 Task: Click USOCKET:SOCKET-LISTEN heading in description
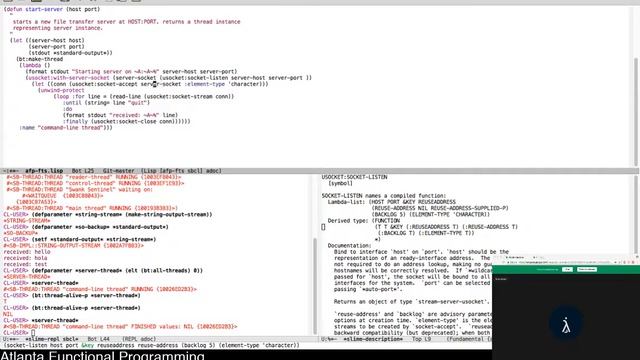[x=354, y=177]
